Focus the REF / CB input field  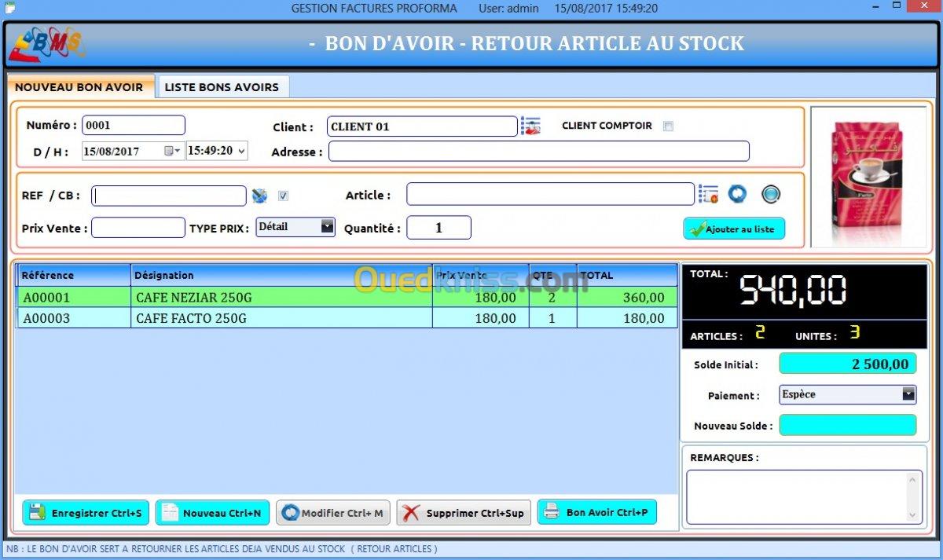[x=169, y=196]
